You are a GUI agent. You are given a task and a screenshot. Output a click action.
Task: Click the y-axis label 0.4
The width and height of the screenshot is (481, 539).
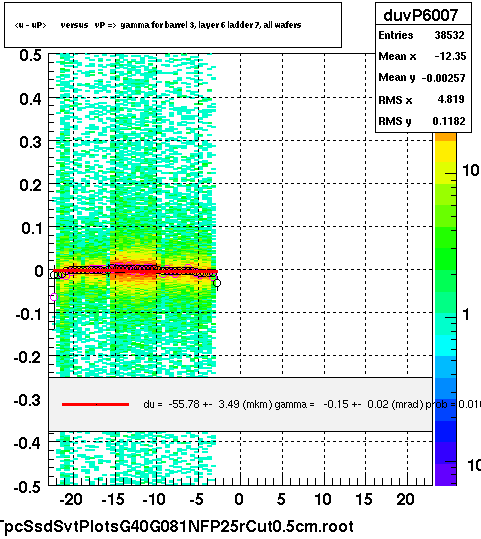[30, 99]
